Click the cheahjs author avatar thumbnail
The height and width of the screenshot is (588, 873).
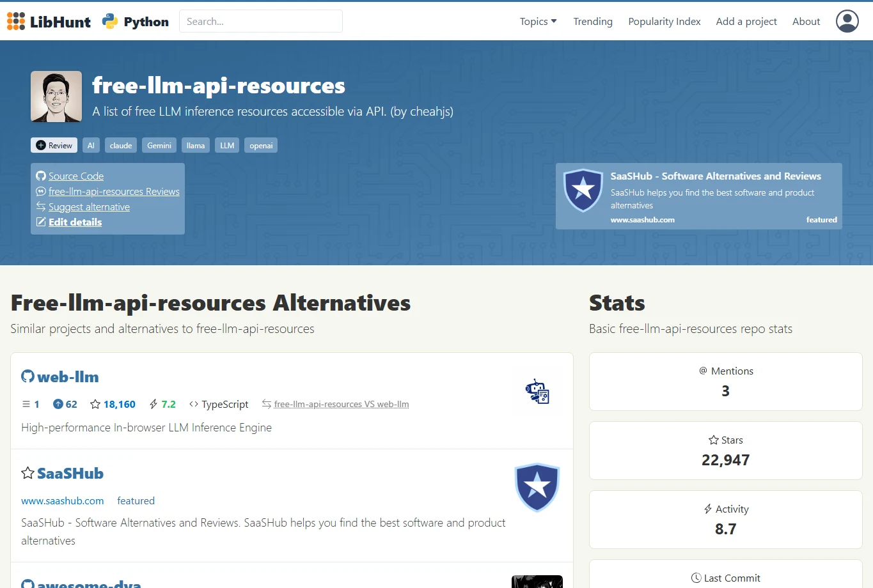point(56,97)
